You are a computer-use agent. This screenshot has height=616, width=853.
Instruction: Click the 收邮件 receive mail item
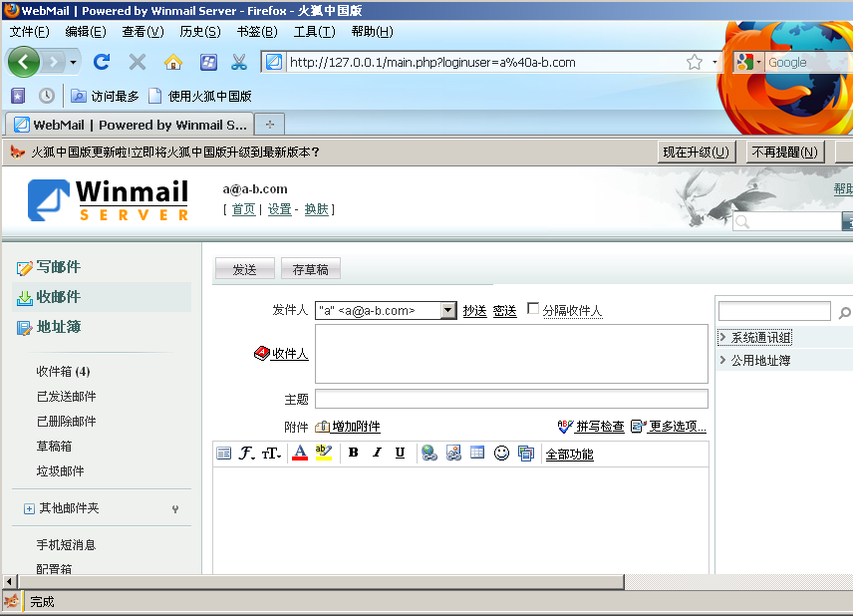(49, 297)
